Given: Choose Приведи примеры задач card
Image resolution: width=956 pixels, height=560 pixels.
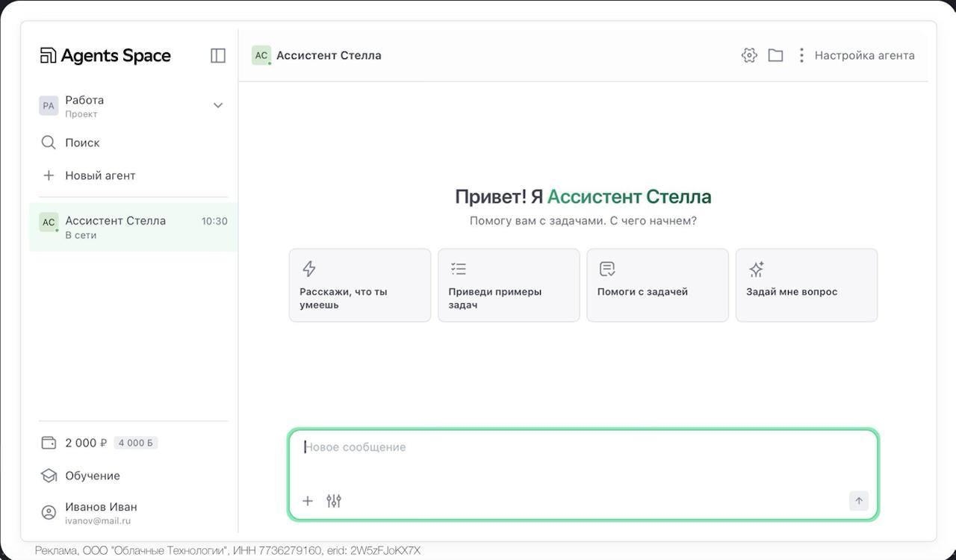Looking at the screenshot, I should [x=509, y=285].
